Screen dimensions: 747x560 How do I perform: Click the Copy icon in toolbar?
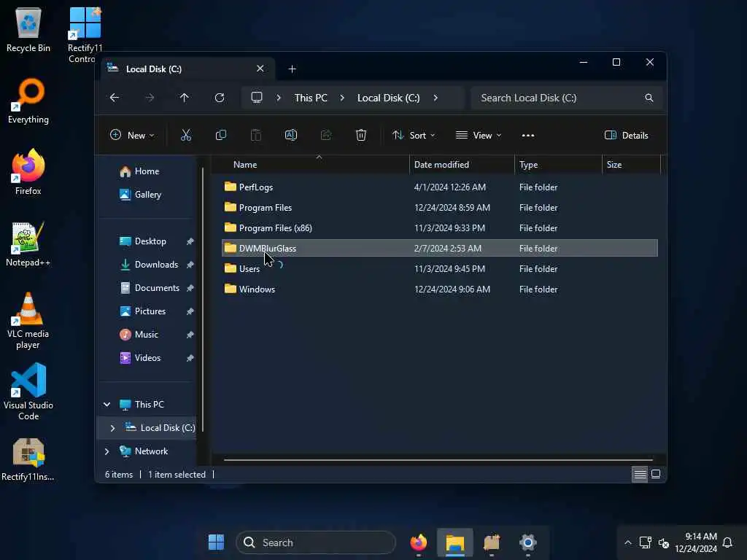[x=220, y=135]
